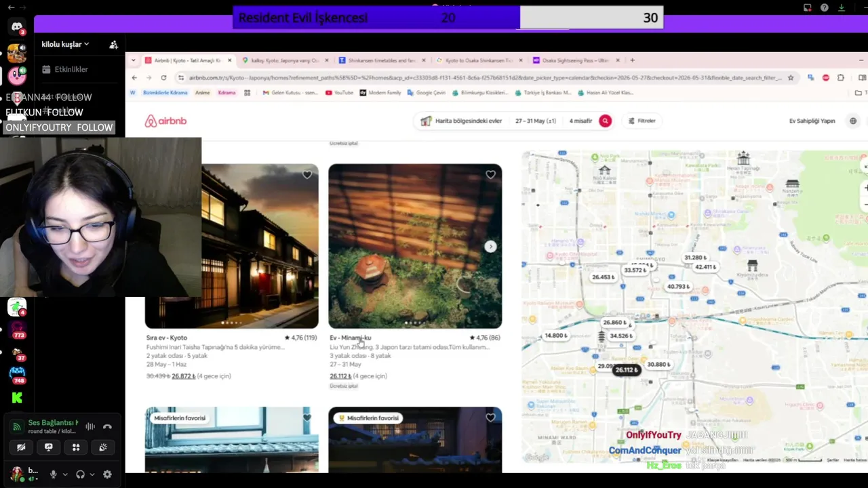Open Modern Family bookmark
The width and height of the screenshot is (868, 488).
tap(380, 93)
